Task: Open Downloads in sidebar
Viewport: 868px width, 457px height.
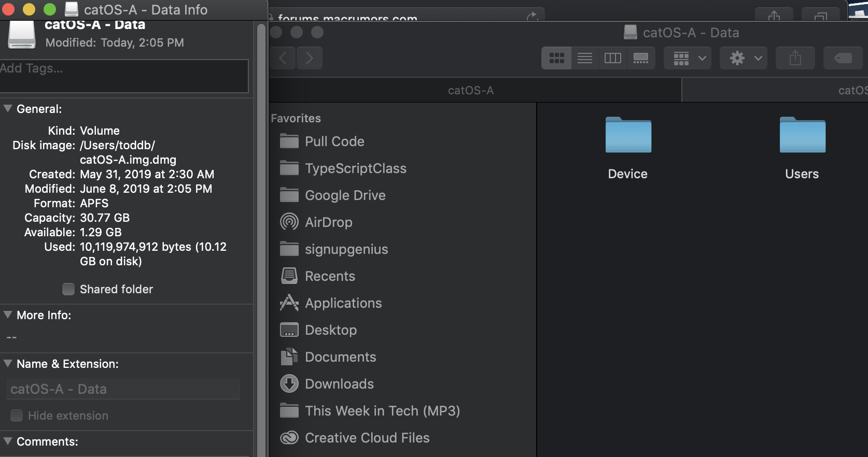Action: click(339, 384)
